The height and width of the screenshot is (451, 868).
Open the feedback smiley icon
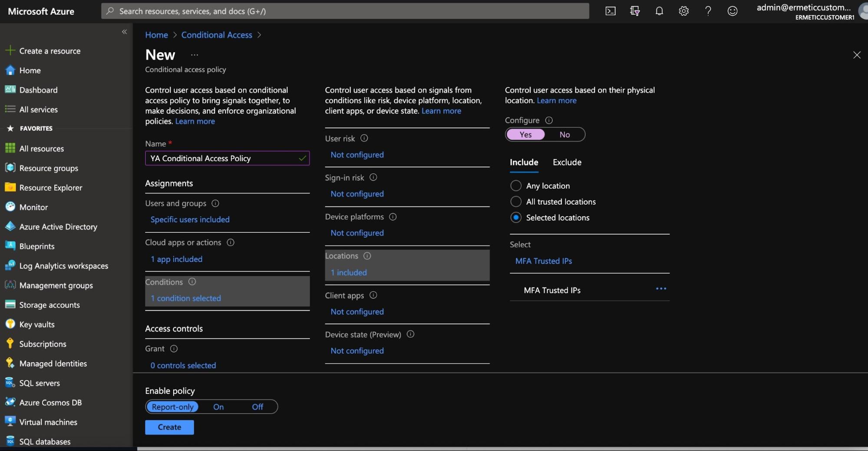732,11
